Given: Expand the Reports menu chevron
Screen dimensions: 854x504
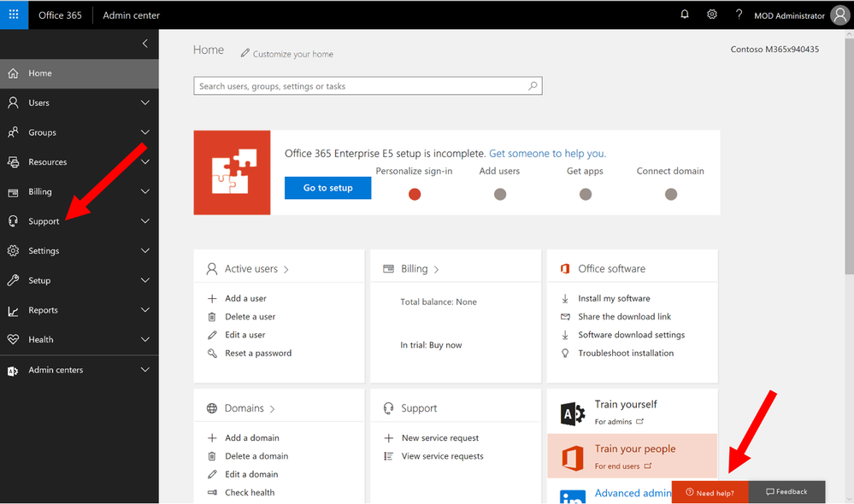Looking at the screenshot, I should tap(144, 310).
